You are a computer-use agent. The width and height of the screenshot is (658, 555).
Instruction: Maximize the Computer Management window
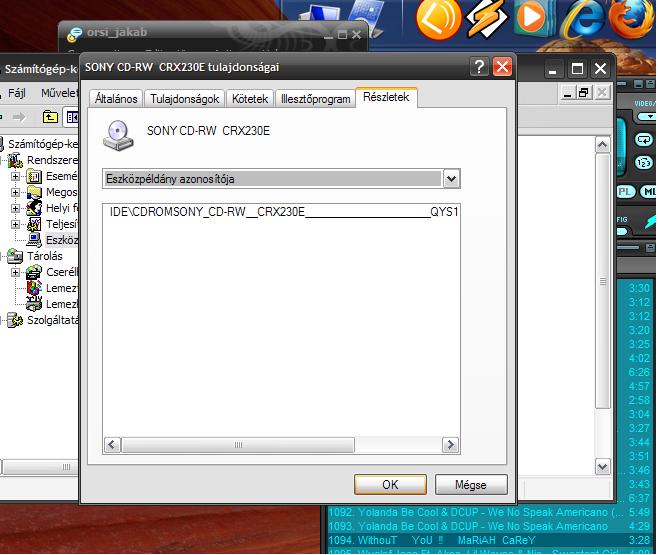(577, 69)
